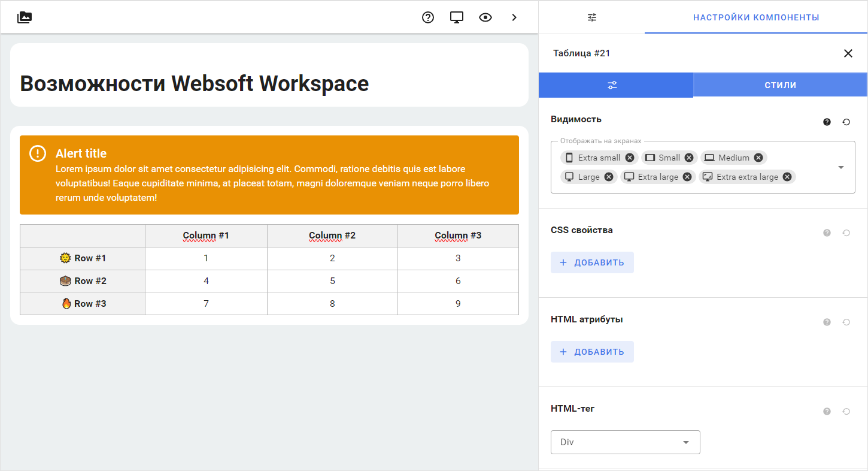Remove the Medium screen chip
Viewport: 868px width, 471px height.
coord(758,157)
